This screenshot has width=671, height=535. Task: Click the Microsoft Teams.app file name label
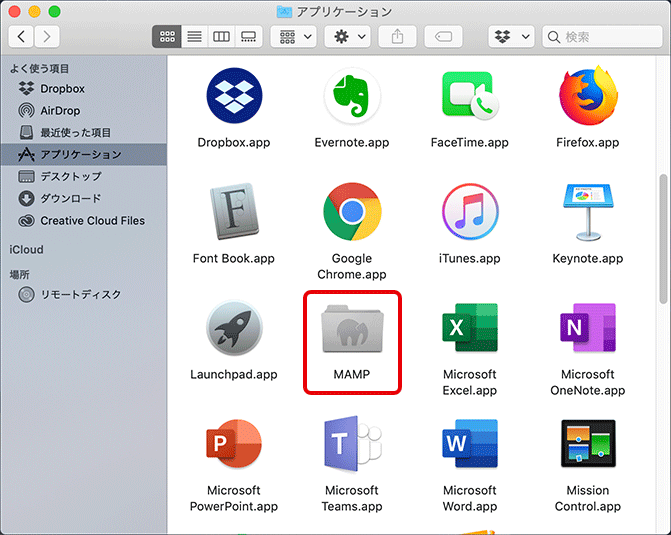352,498
